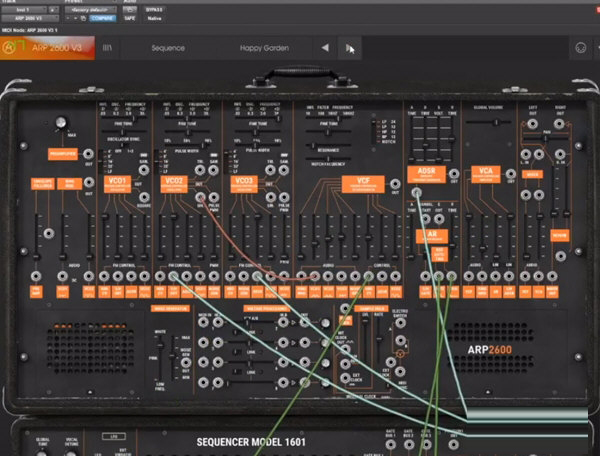Open the preset library browser icon
Screen dimensions: 600x456
click(107, 48)
